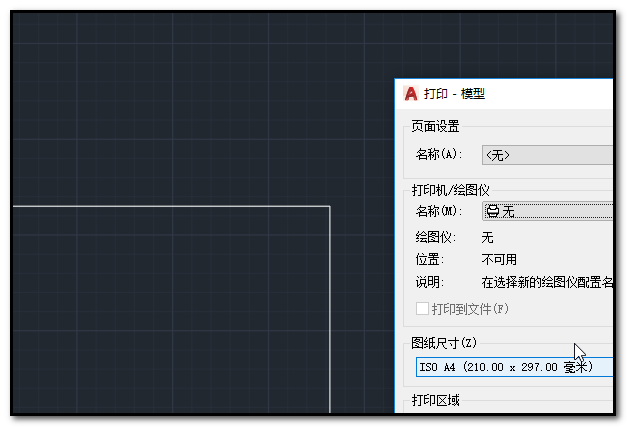Click the 位置: label

click(x=429, y=260)
